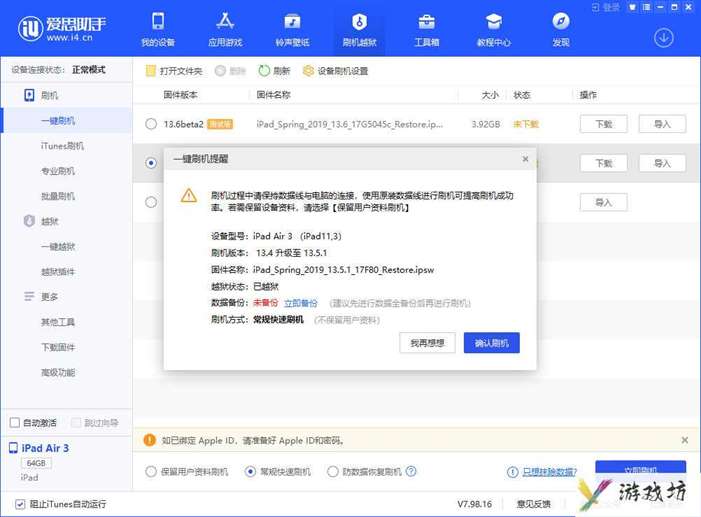Open 设备刷机设置 flash settings

click(x=335, y=71)
